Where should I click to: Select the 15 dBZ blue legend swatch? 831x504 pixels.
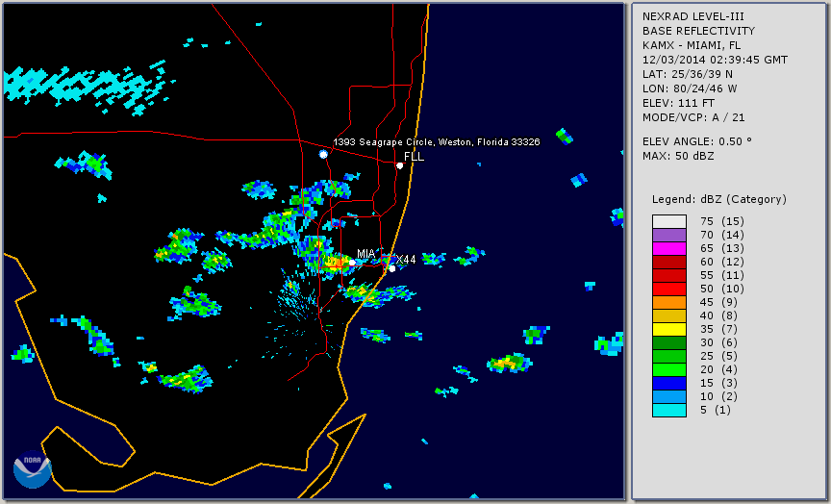(669, 383)
